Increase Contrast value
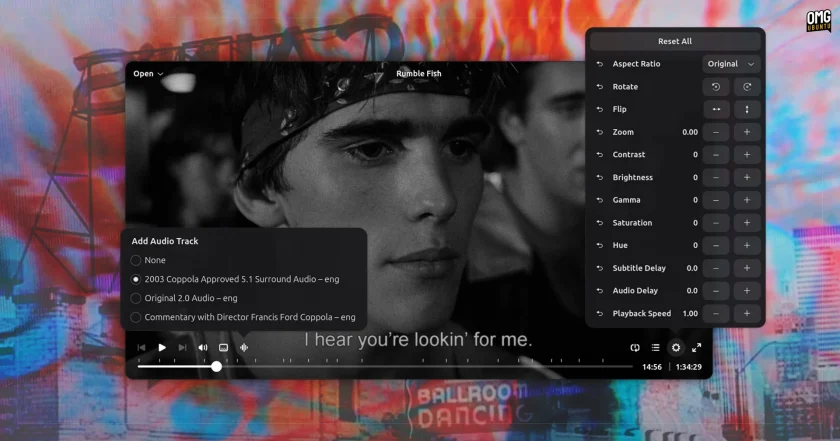Image resolution: width=840 pixels, height=441 pixels. [x=747, y=155]
